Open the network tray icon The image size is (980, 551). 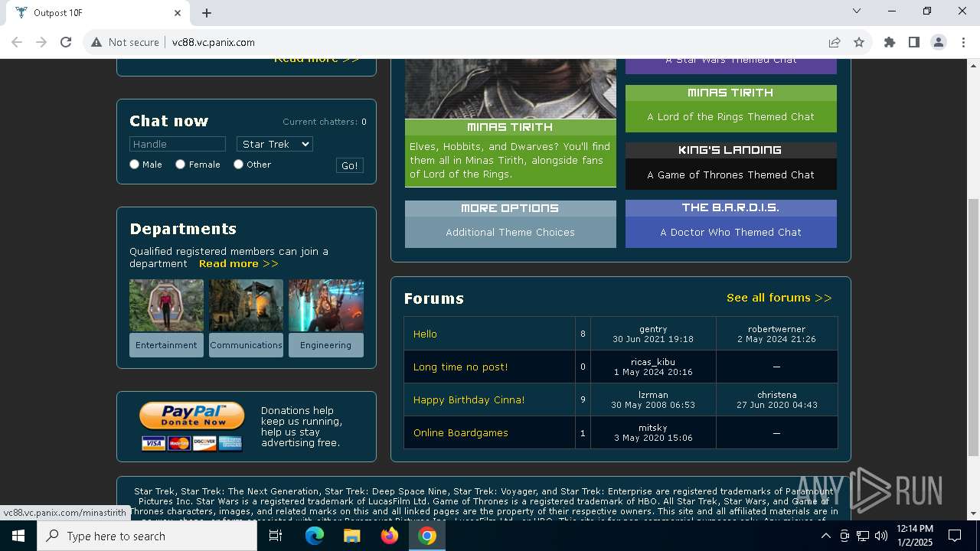(863, 536)
